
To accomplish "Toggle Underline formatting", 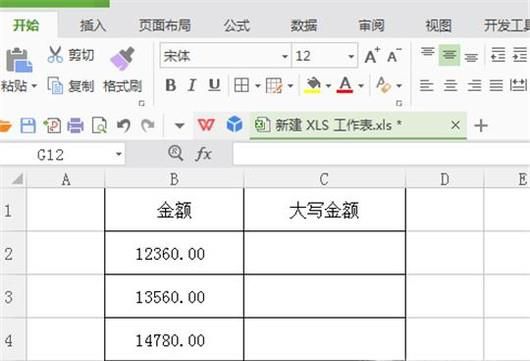I will pos(214,85).
